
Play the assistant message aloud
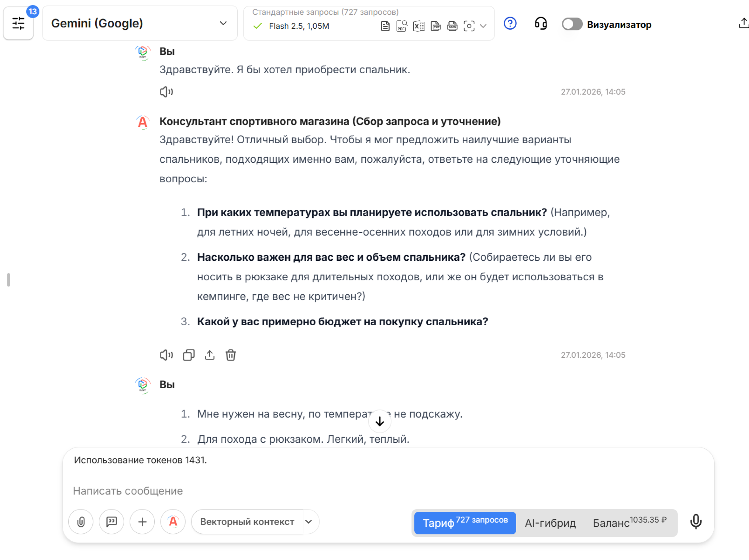[x=166, y=355]
